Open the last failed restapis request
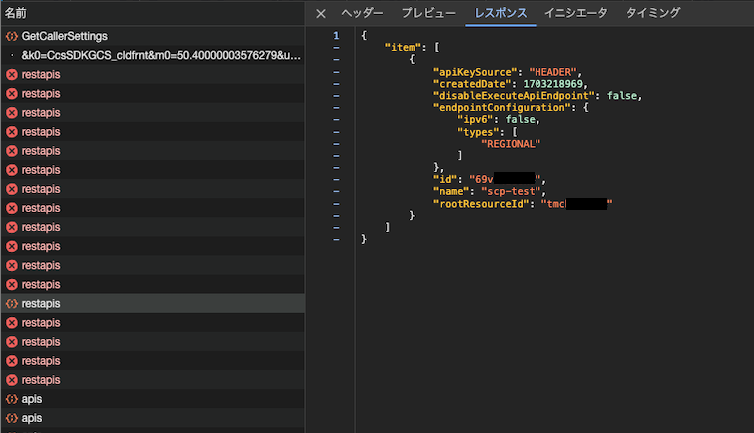This screenshot has height=433, width=754. point(152,380)
